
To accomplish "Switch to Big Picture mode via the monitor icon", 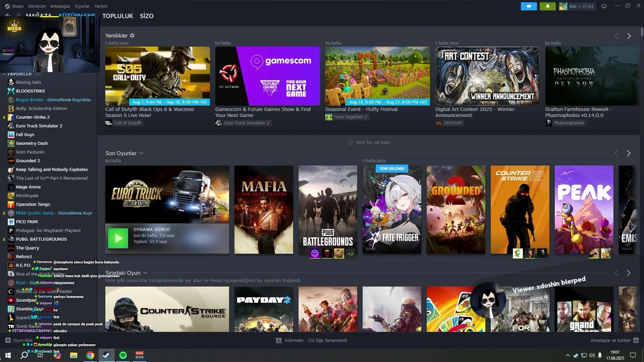I will pyautogui.click(x=604, y=6).
